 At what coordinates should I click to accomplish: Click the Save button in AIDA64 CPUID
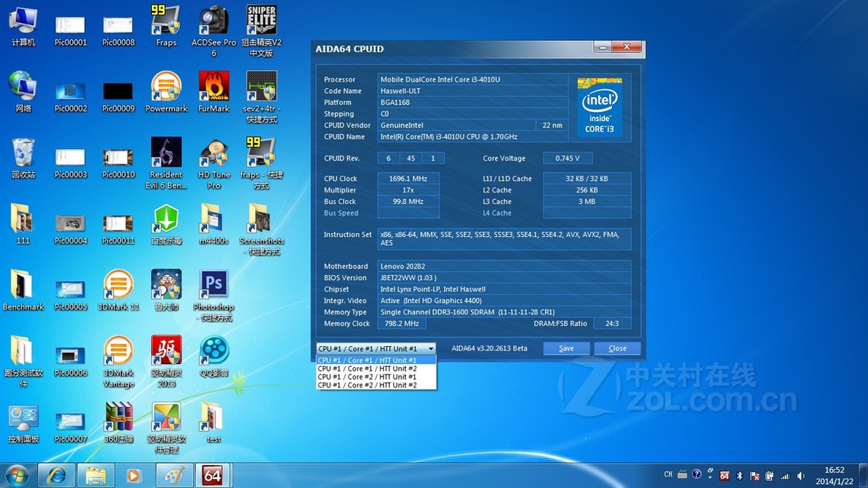[566, 348]
